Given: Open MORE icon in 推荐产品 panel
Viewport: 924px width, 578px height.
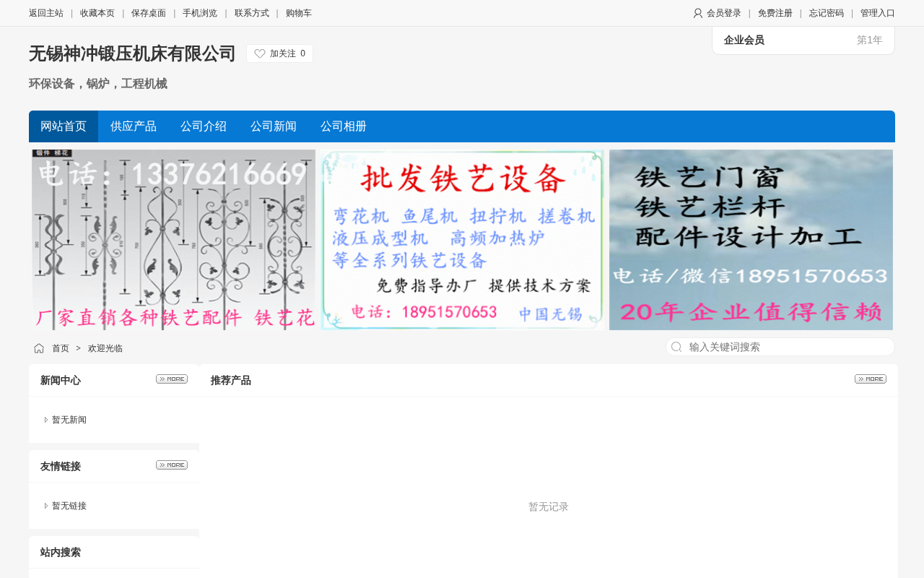Looking at the screenshot, I should pos(871,379).
